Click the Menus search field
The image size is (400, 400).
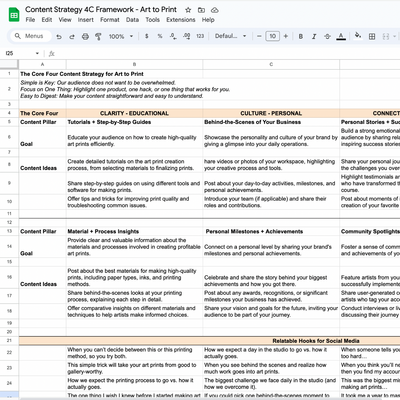pyautogui.click(x=31, y=36)
